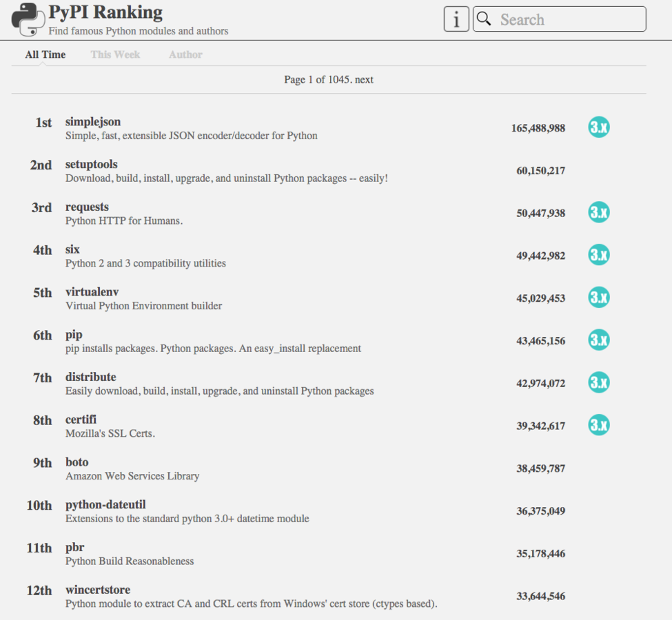Switch to the This Week tab
The width and height of the screenshot is (672, 620).
pyautogui.click(x=115, y=54)
